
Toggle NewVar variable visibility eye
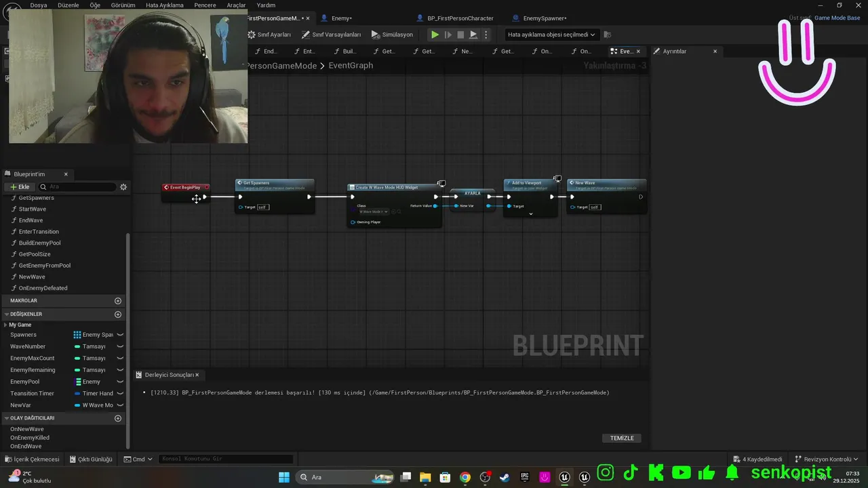pyautogui.click(x=120, y=405)
